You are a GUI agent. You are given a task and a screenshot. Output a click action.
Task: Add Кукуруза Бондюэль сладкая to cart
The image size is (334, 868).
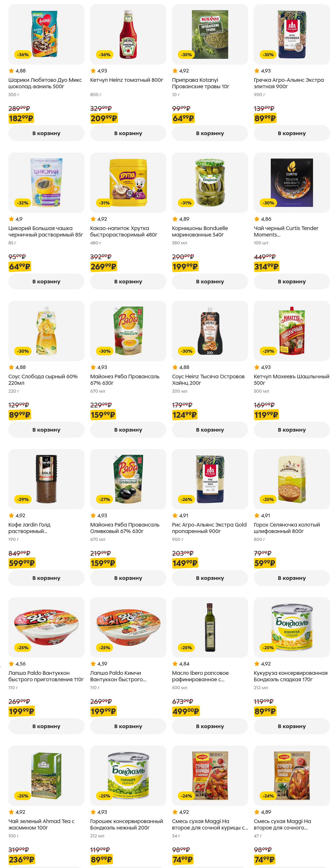tap(292, 726)
